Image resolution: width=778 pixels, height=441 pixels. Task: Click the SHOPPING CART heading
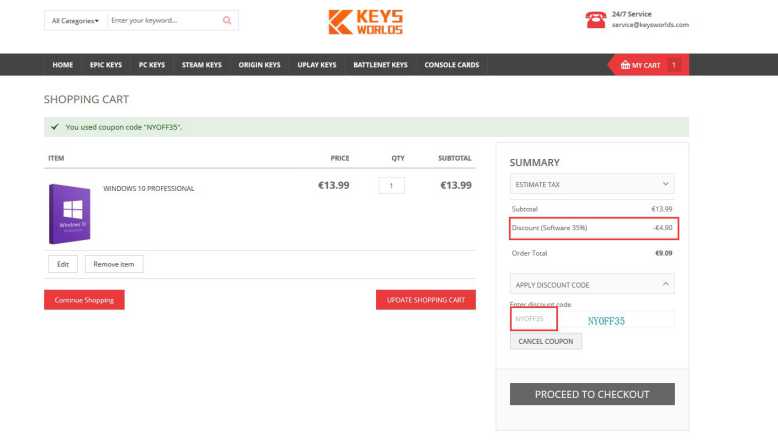click(86, 99)
